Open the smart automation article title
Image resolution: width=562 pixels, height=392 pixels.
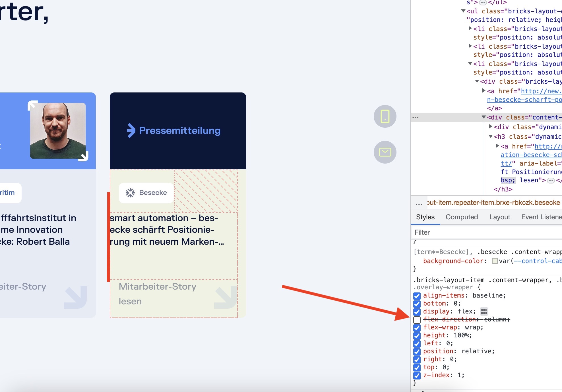[x=167, y=230]
